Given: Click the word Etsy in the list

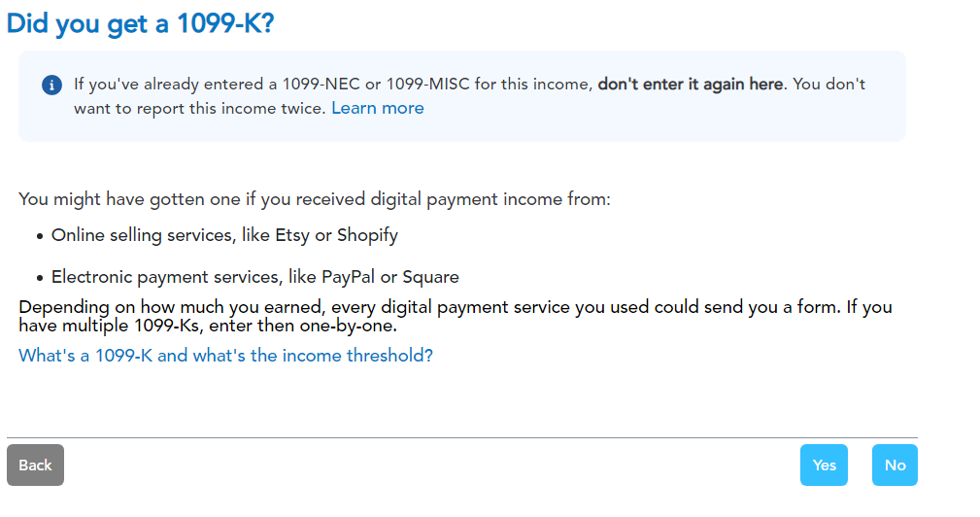Looking at the screenshot, I should coord(292,235).
